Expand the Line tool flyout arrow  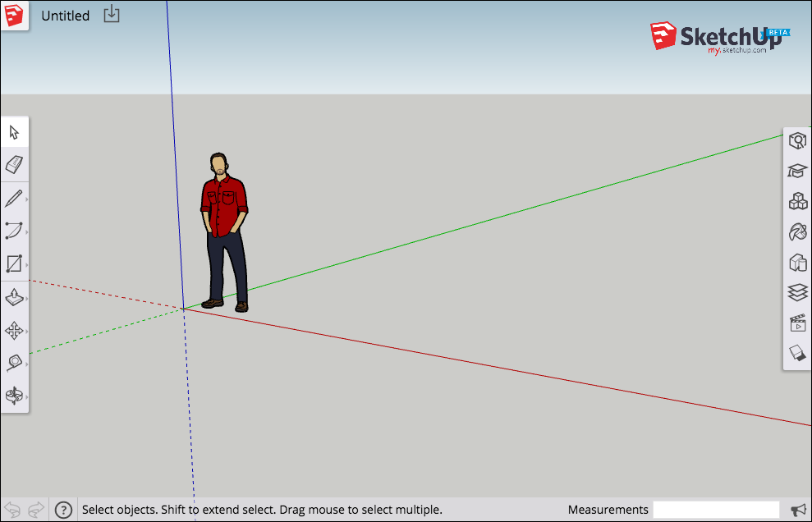26,199
